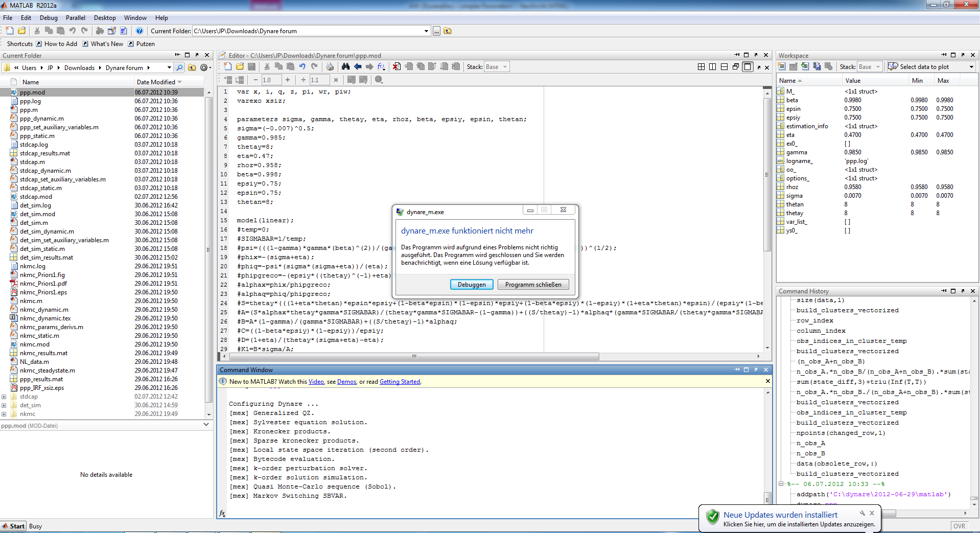Open What's New shortcut

(x=103, y=44)
